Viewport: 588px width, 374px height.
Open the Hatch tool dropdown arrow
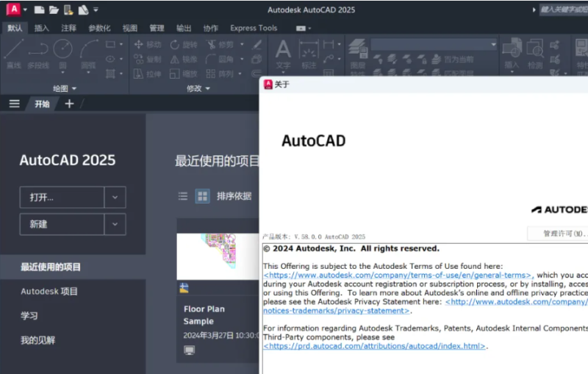point(121,73)
